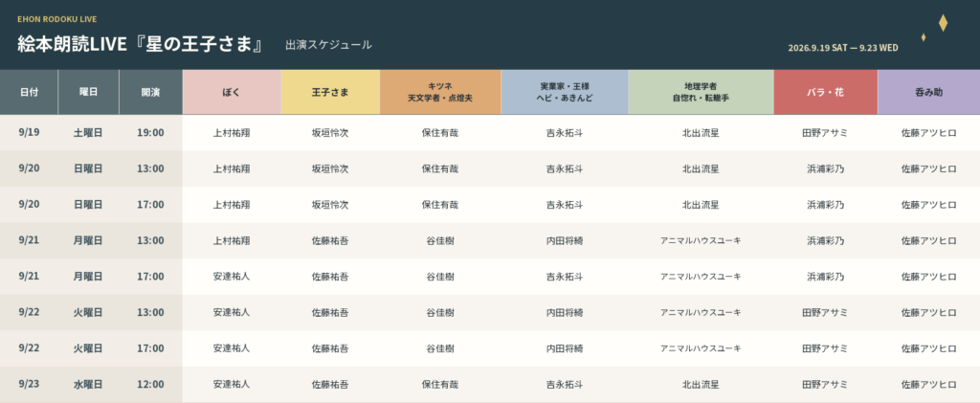Screen dimensions: 980x403
Task: Click the 出演スケジュール subtitle
Action: [329, 45]
